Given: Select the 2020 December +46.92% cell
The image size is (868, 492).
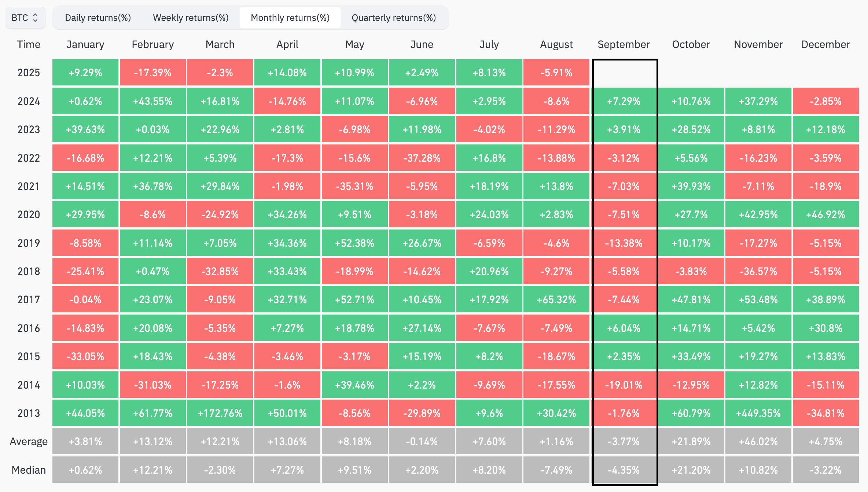Looking at the screenshot, I should tap(825, 214).
